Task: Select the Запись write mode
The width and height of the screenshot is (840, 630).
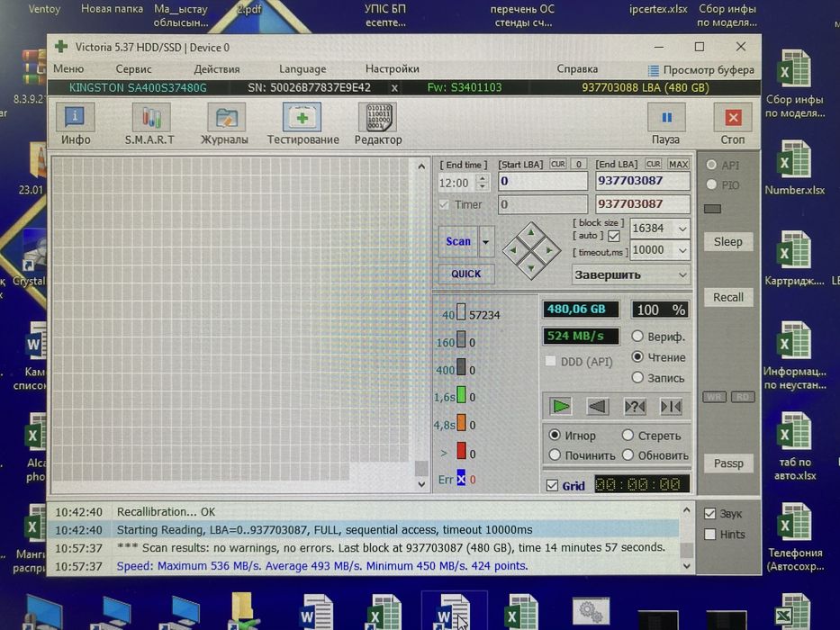Action: coord(637,377)
